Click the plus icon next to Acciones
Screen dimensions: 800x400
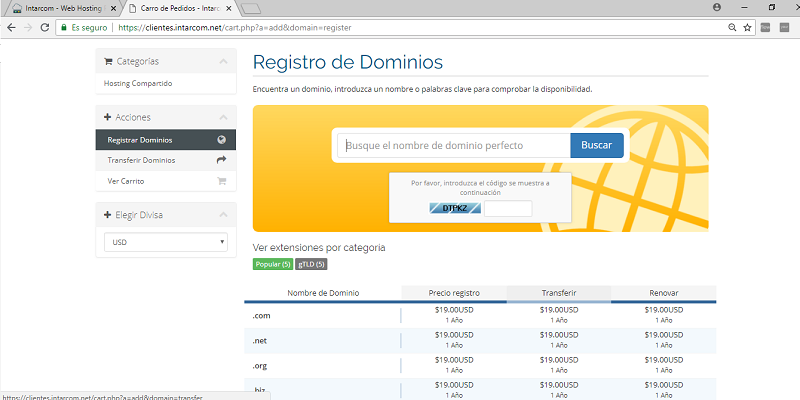coord(107,117)
